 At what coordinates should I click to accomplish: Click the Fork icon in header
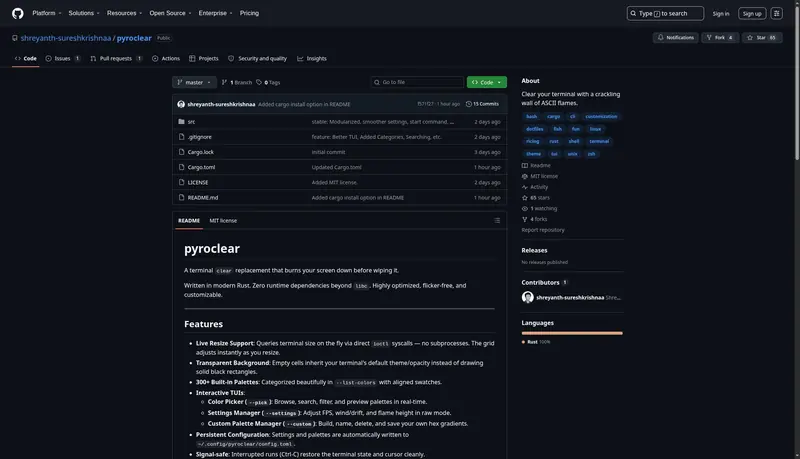click(x=709, y=38)
